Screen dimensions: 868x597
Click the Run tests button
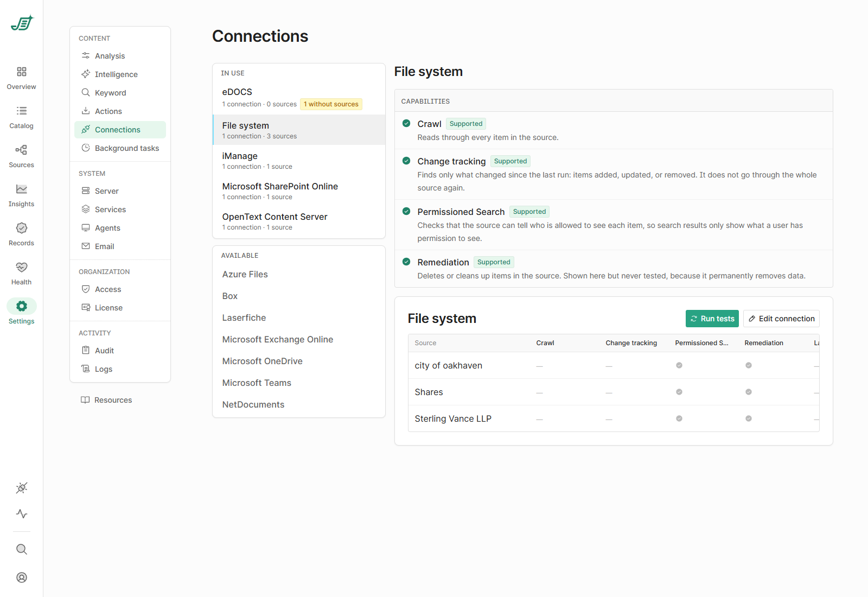712,319
